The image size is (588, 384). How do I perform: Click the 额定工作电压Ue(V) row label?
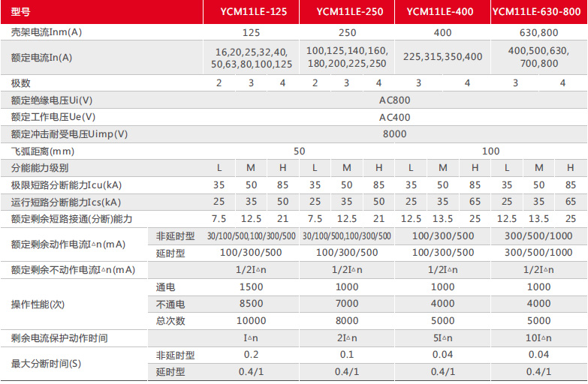pos(53,117)
